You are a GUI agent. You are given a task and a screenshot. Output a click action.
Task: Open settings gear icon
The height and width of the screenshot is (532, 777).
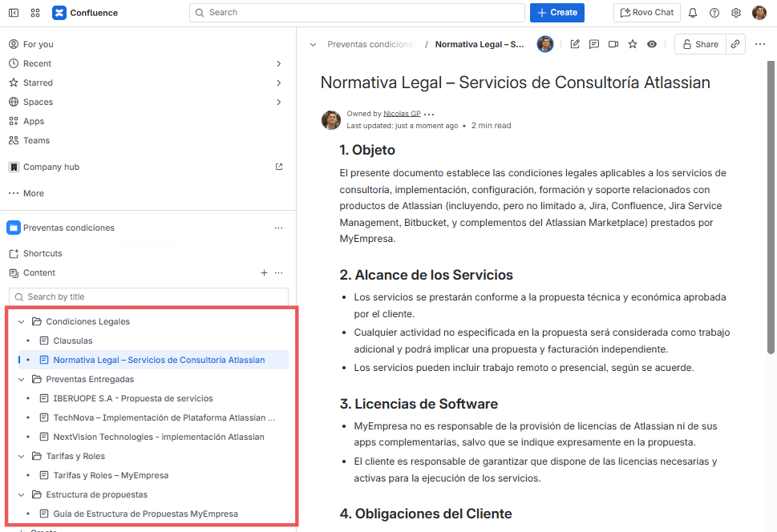(736, 13)
